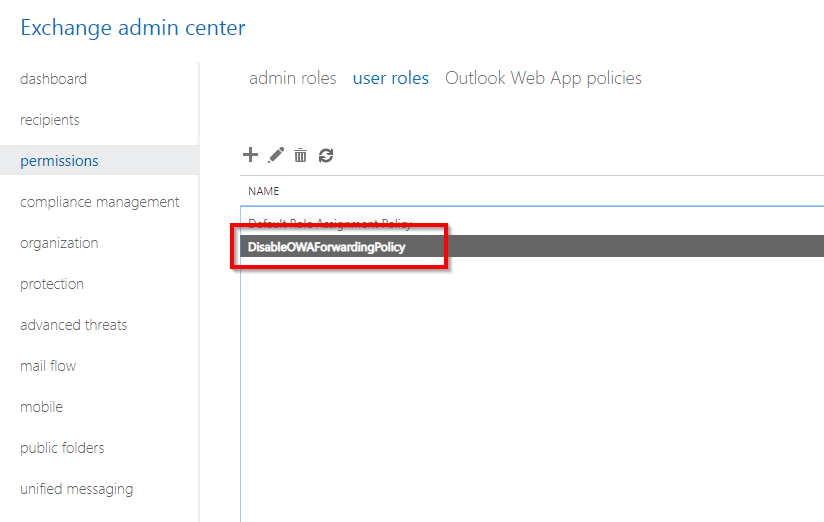Select permissions in the left menu
The image size is (824, 522).
pos(59,161)
